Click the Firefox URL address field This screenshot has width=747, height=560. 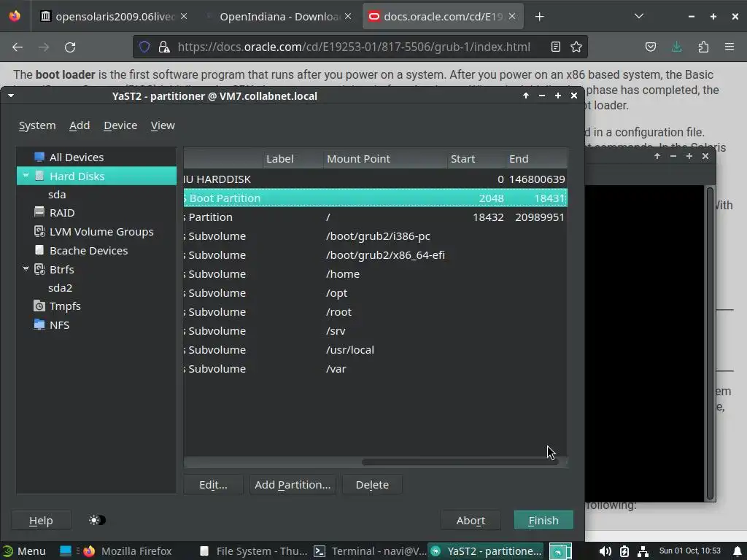tap(354, 47)
